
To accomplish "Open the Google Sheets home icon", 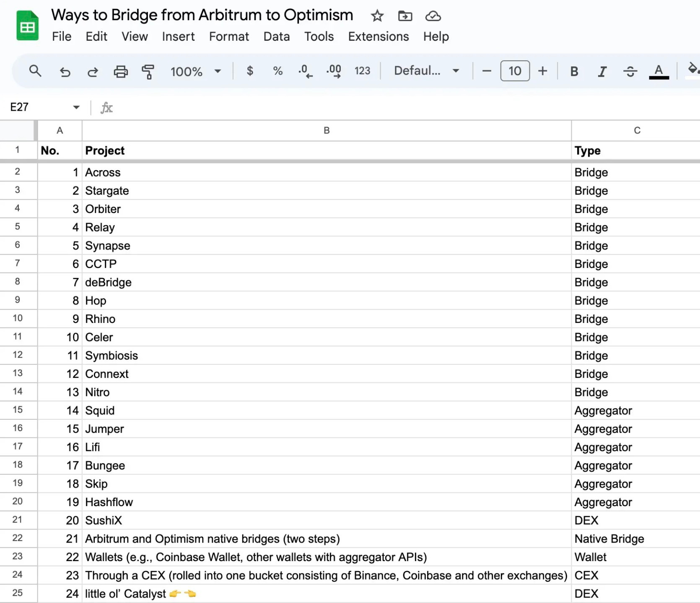I will [27, 26].
